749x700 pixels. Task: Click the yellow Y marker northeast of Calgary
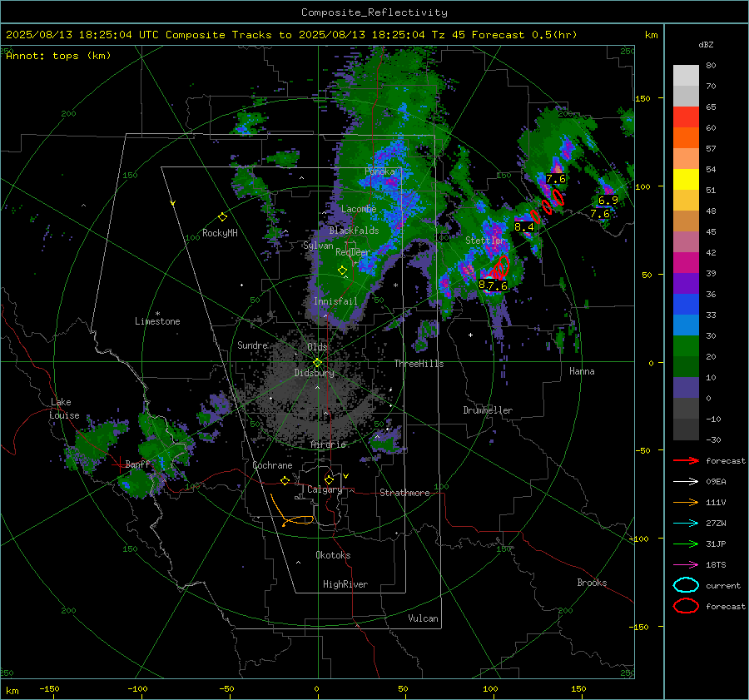click(345, 476)
